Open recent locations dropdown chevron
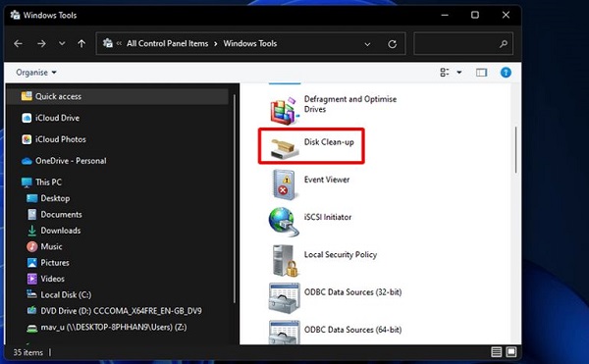The height and width of the screenshot is (364, 589). 62,44
